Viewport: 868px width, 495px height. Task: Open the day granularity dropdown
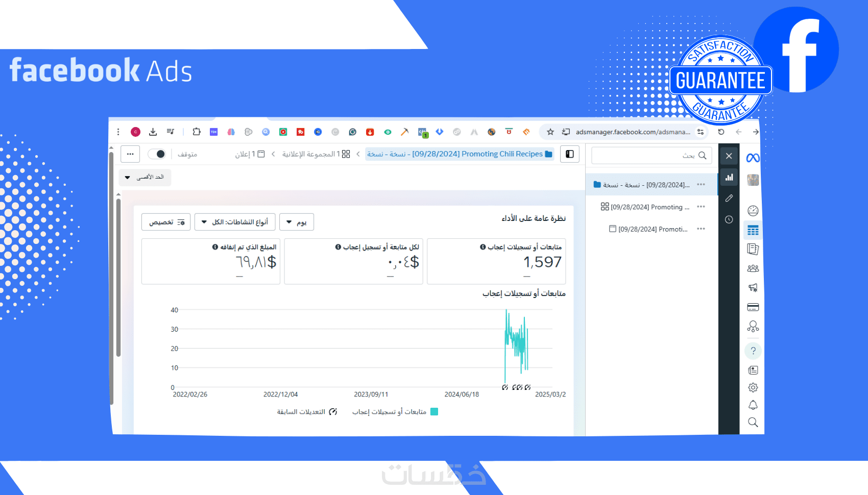click(x=297, y=222)
